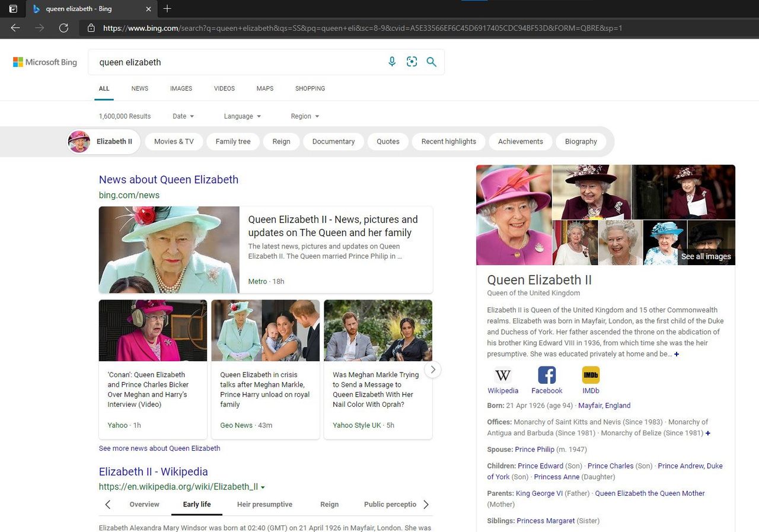Switch to the VIDEOS tab
This screenshot has width=759, height=532.
click(x=224, y=88)
